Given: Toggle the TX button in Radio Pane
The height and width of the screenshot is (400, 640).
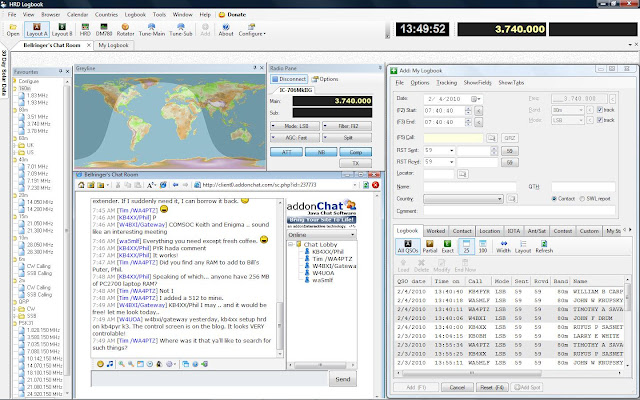Looking at the screenshot, I should click(x=356, y=163).
